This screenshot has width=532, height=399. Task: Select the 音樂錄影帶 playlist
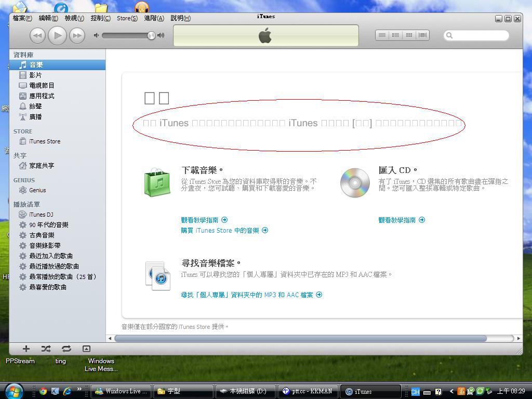57,246
